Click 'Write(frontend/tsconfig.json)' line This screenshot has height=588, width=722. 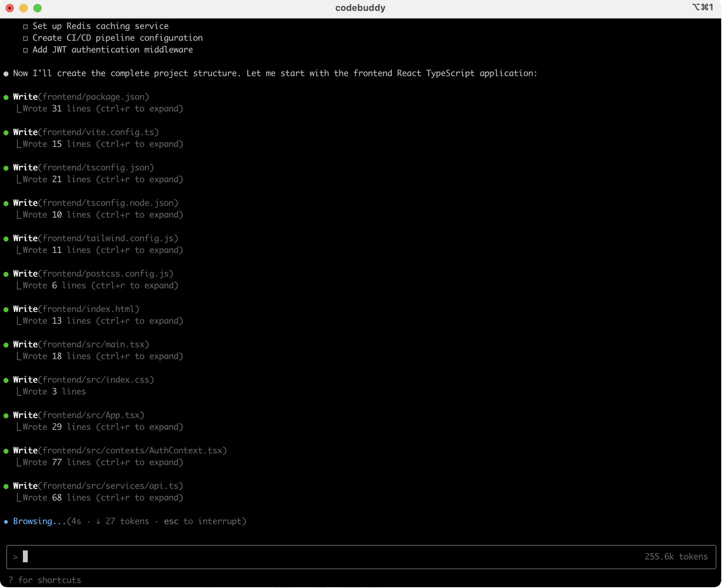[83, 168]
